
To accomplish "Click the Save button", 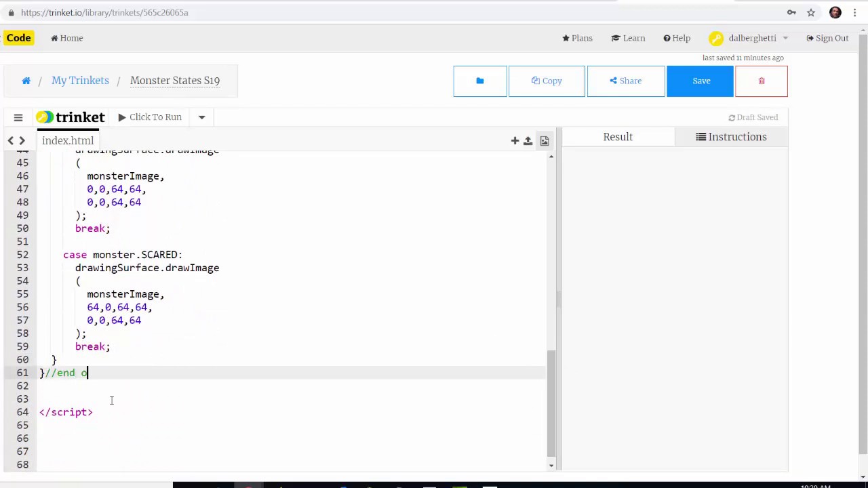I will point(701,81).
